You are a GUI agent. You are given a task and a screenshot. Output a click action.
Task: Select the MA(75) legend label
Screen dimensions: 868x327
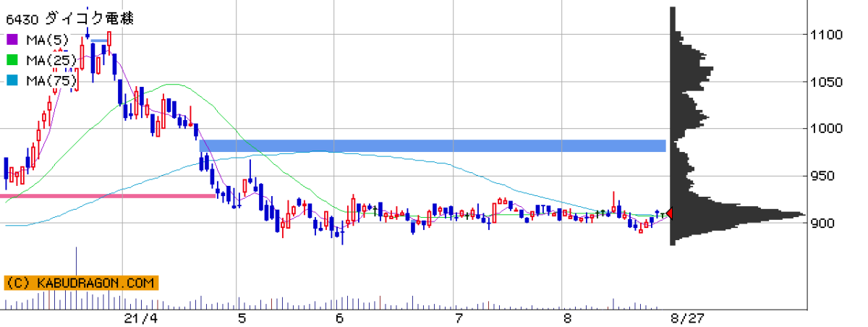click(x=50, y=81)
